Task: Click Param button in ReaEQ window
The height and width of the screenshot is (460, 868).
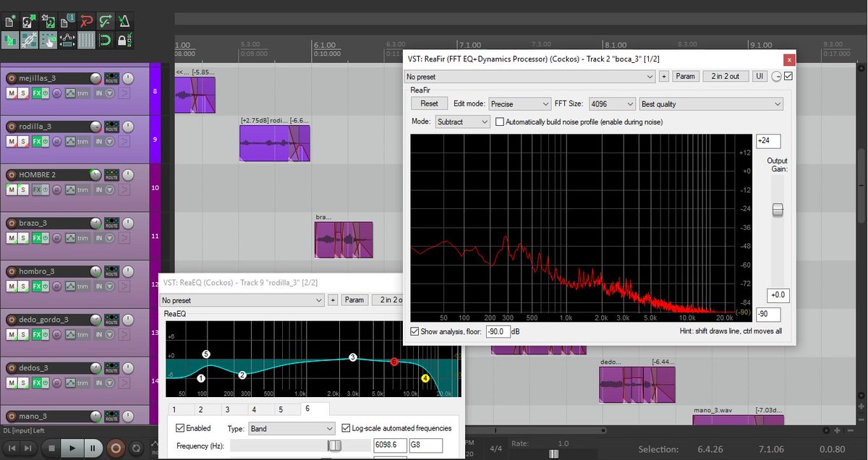Action: [354, 300]
